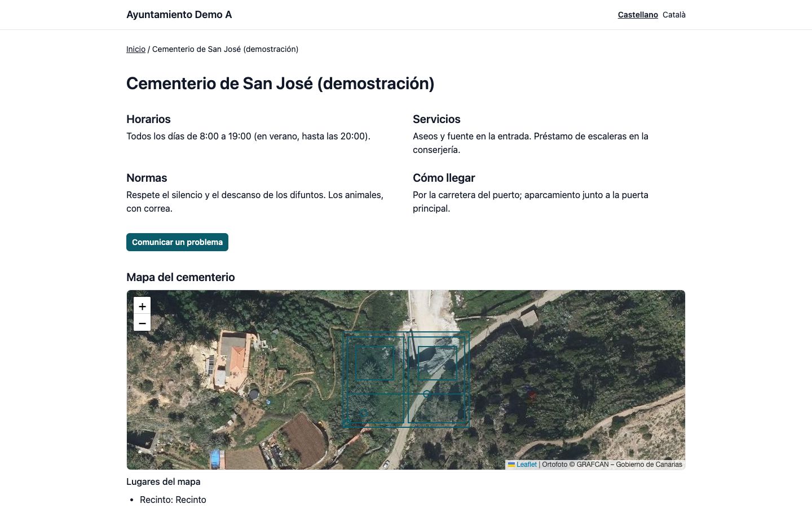This screenshot has height=508, width=812.
Task: Click the Comunicar un problema button
Action: coord(177,242)
